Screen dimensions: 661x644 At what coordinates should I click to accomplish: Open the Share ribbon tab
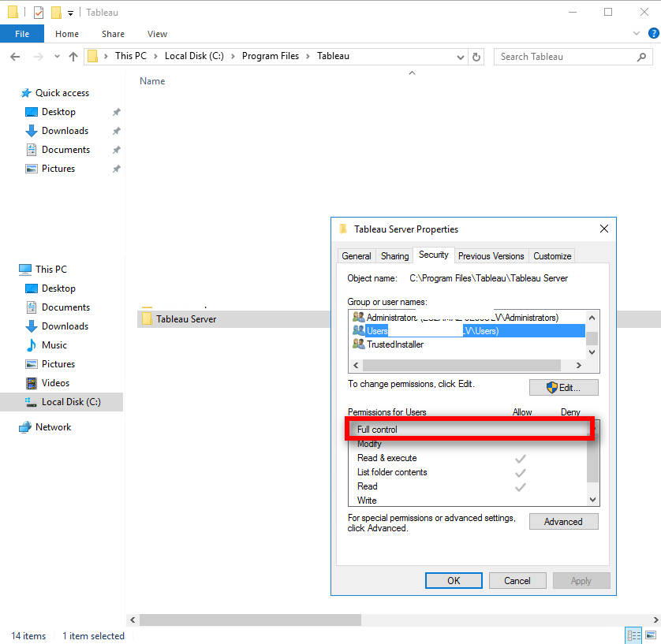pyautogui.click(x=113, y=34)
